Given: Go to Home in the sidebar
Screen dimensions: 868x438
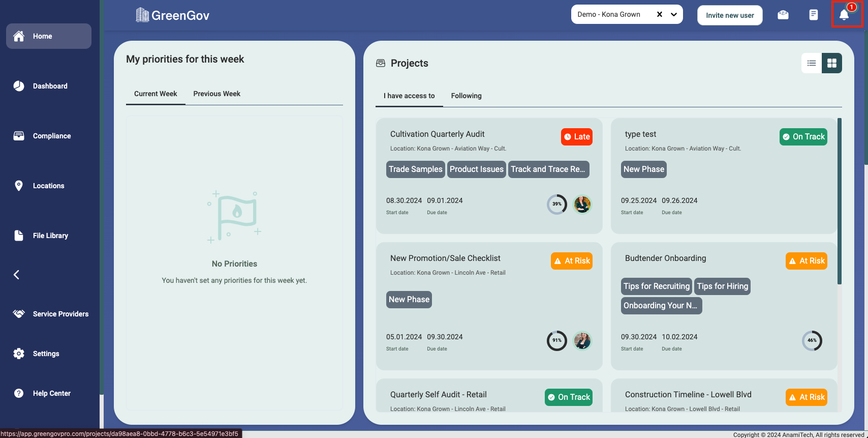Looking at the screenshot, I should 49,36.
